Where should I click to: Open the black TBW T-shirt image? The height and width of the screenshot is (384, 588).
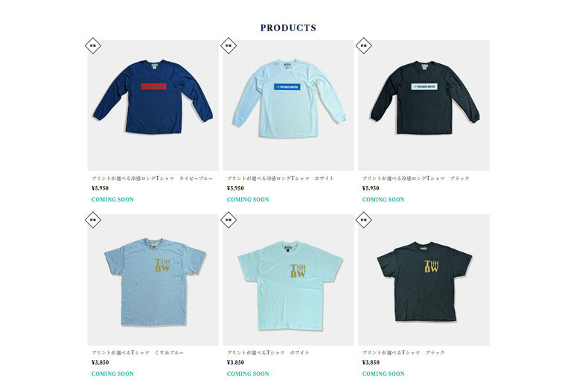pos(424,280)
